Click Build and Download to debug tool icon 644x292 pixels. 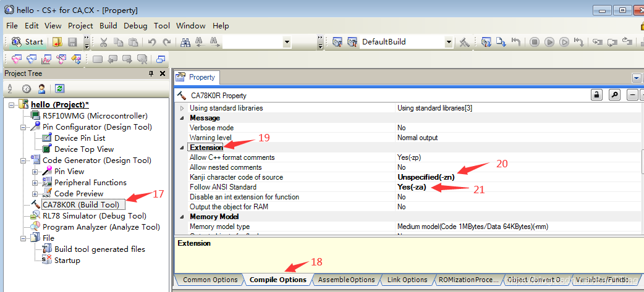coord(486,42)
